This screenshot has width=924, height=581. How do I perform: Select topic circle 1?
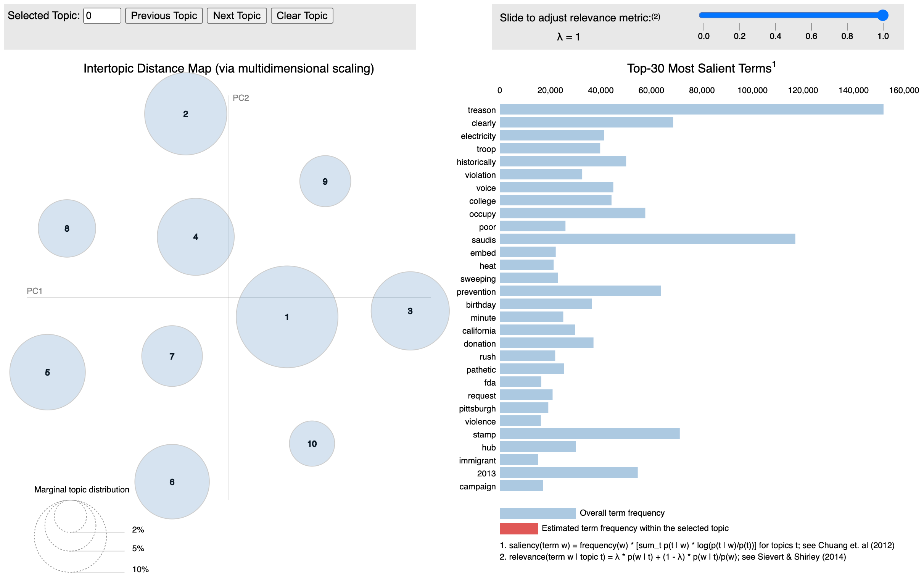click(287, 317)
